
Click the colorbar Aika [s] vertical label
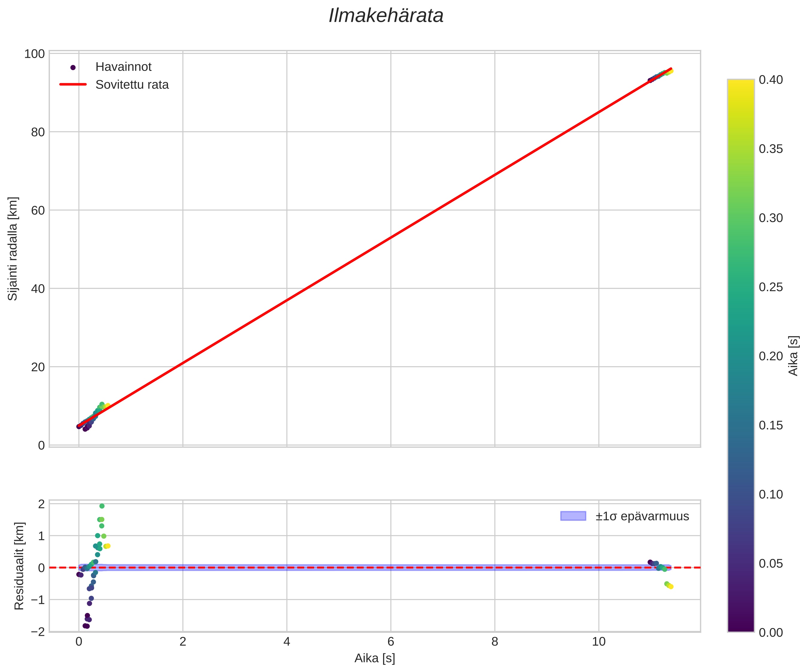(x=794, y=355)
